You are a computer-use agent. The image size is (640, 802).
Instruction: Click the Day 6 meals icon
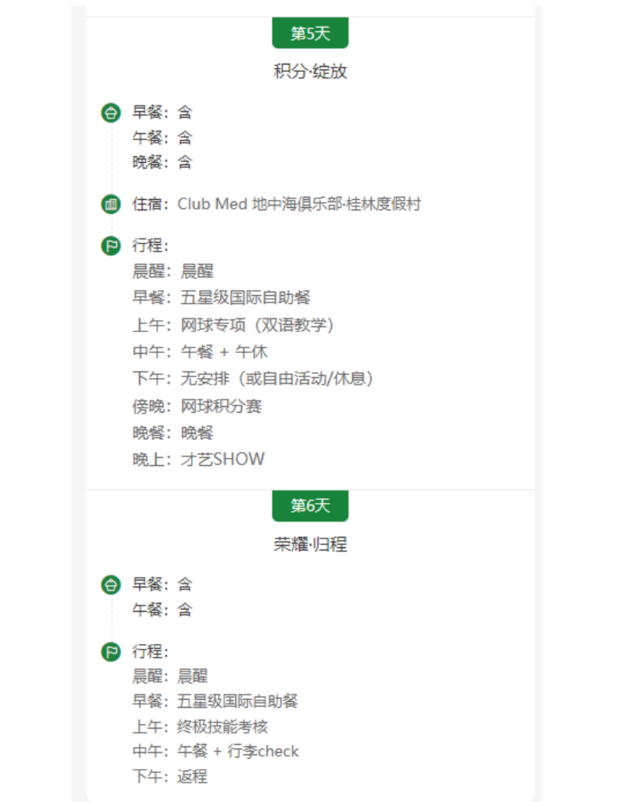click(x=110, y=584)
